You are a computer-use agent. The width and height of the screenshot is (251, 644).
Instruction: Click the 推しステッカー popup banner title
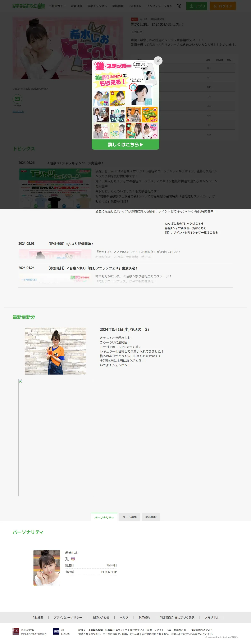[x=113, y=66]
